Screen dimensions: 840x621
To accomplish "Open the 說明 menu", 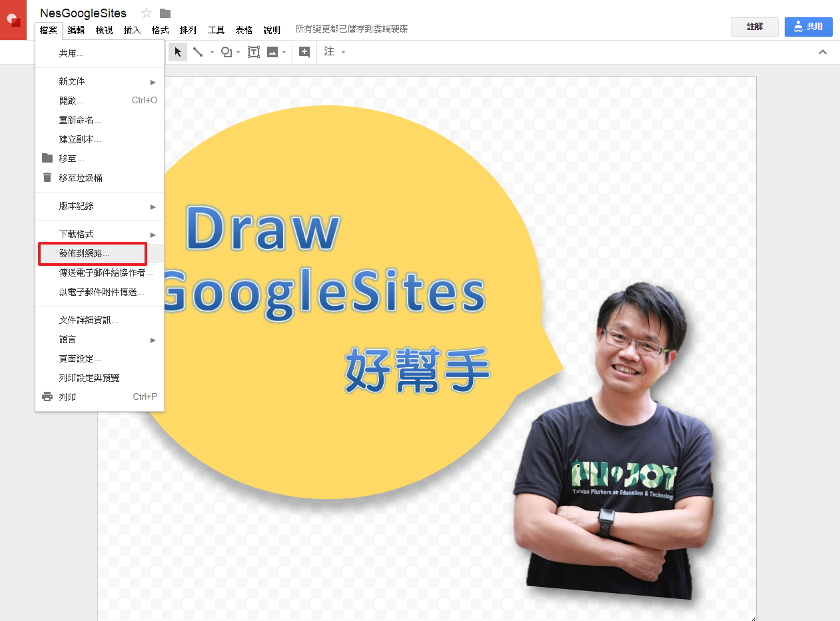I will click(x=272, y=30).
